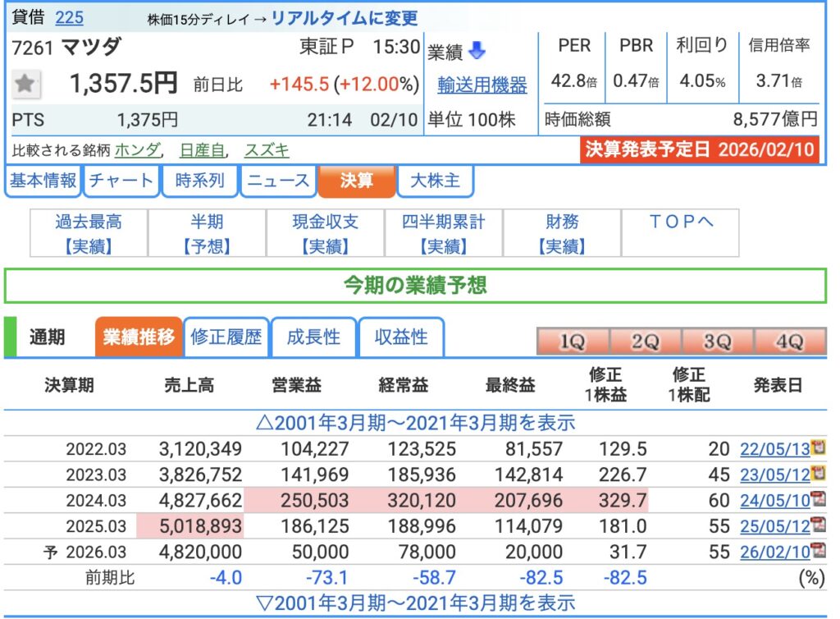Open the PDF icon for 26/02/10
840x619 pixels.
[818, 551]
